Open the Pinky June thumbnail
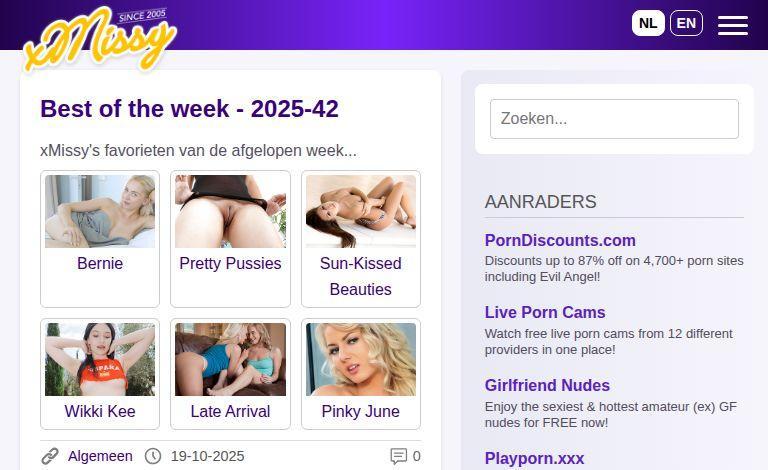 (361, 359)
